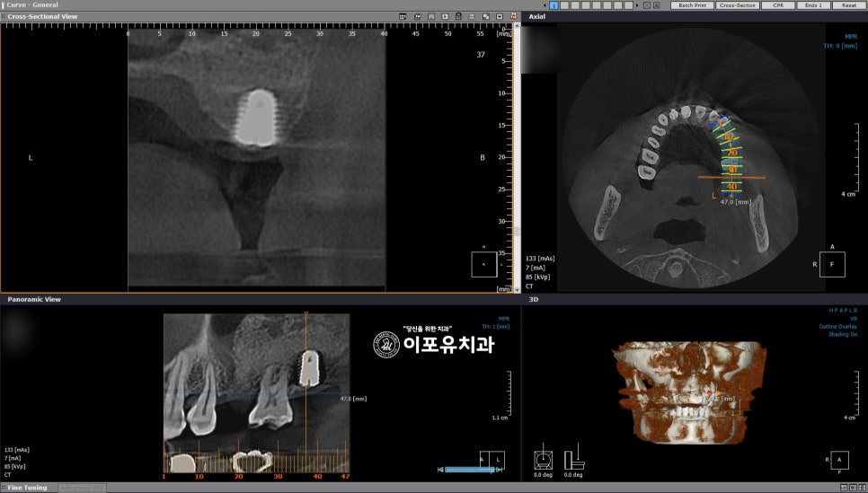Click the Cross-Sectional view scrollbar thumb
Screen dimensions: 868x493
(x=517, y=232)
